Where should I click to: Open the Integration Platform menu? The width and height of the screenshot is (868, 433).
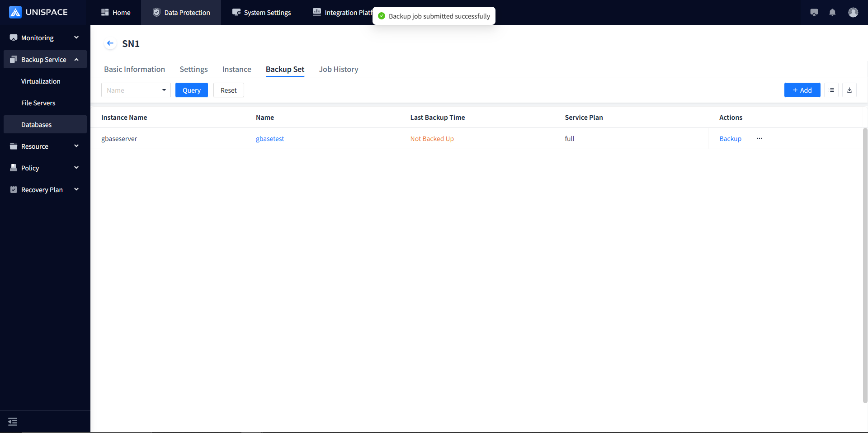coord(342,12)
